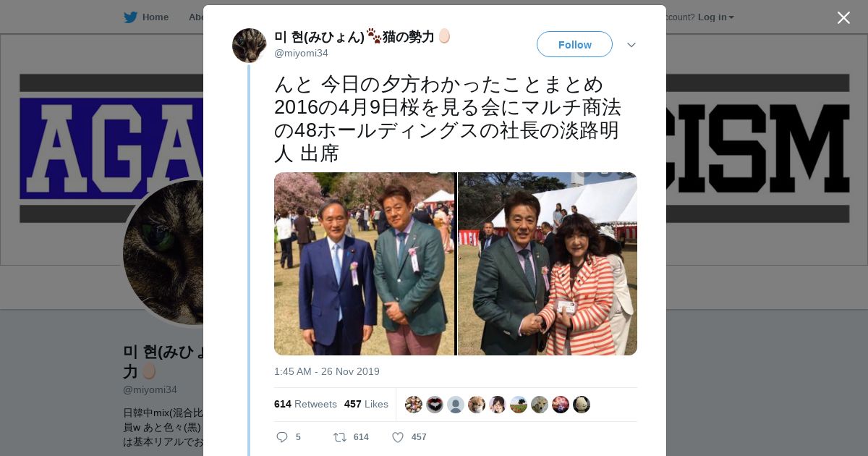This screenshot has height=456, width=868.
Task: Open the @miyomi34 handle link
Action: pos(301,53)
